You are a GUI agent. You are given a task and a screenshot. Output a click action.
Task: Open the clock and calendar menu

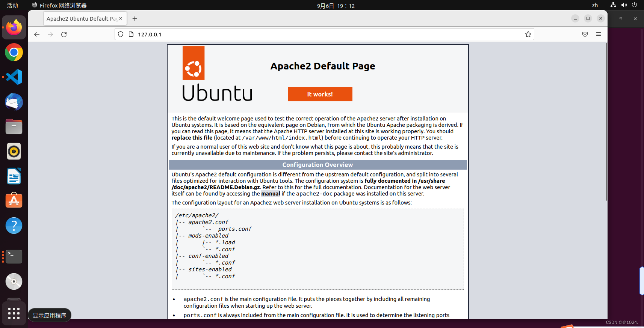(336, 6)
